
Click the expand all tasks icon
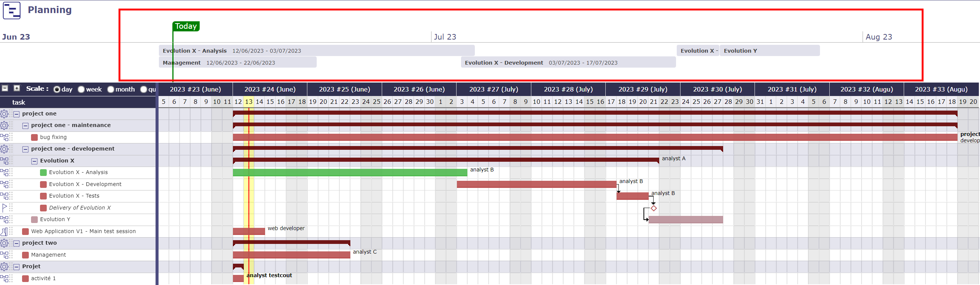[x=17, y=88]
